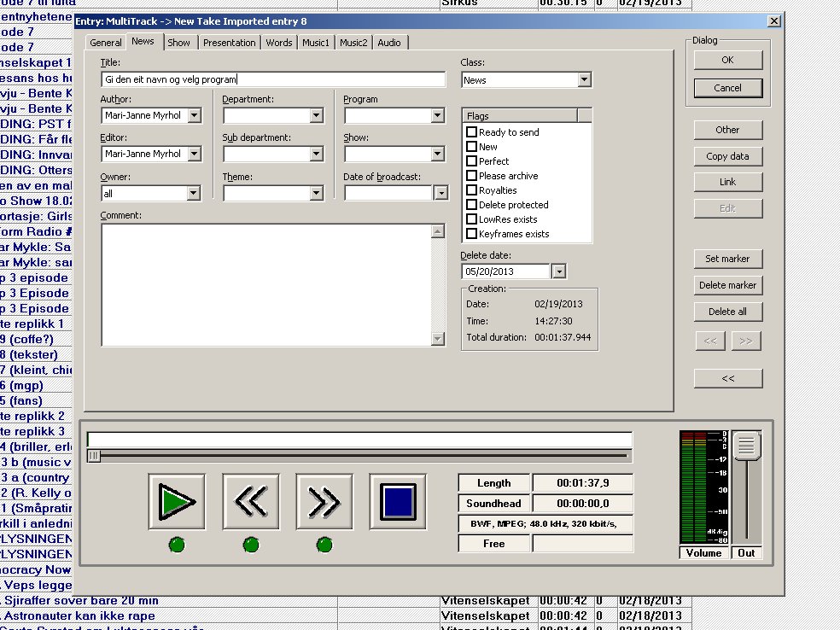The image size is (840, 630).
Task: Open the Sub department dropdown
Action: 316,154
